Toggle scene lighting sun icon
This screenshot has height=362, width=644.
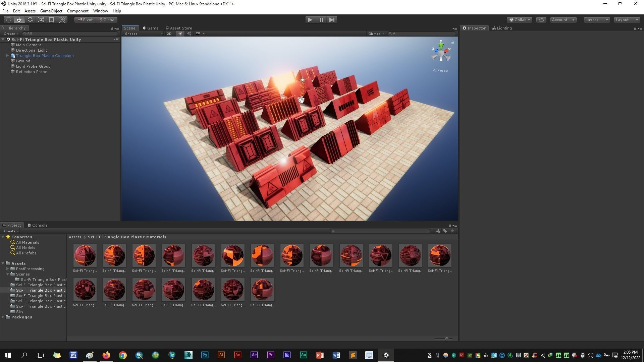point(180,34)
